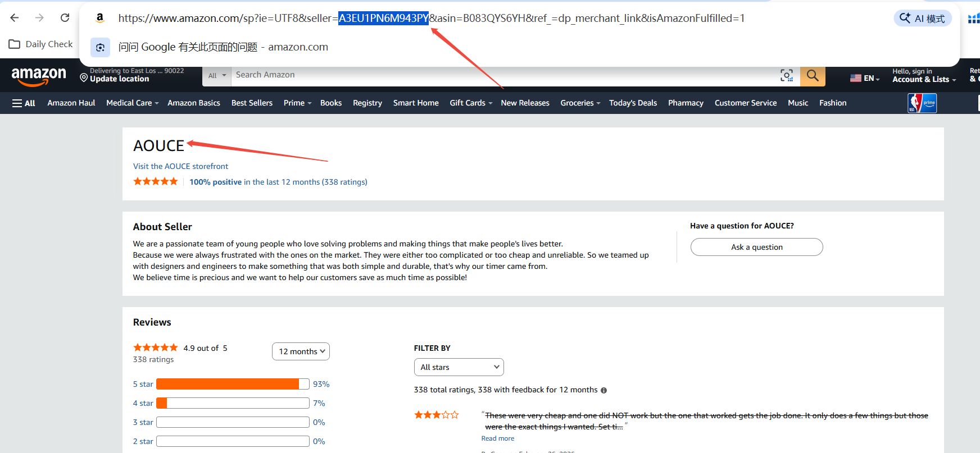Click Read more on the review

(x=497, y=438)
